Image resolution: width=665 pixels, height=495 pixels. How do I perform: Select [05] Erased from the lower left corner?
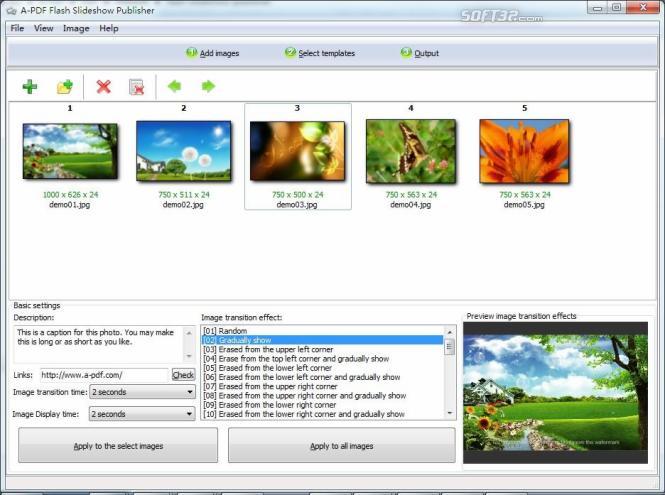coord(322,368)
